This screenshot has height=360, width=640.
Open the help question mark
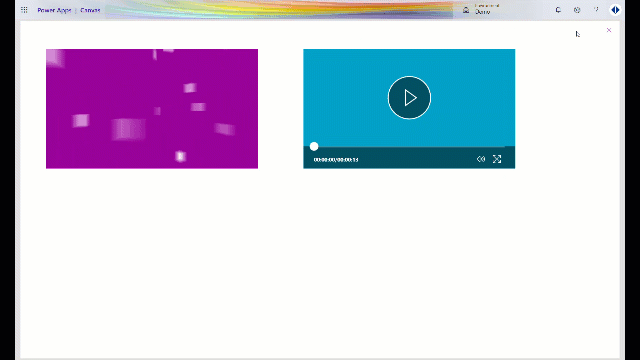[x=596, y=10]
